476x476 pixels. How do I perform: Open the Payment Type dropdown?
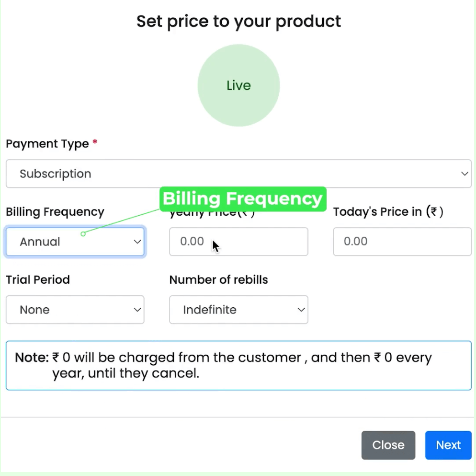click(238, 174)
